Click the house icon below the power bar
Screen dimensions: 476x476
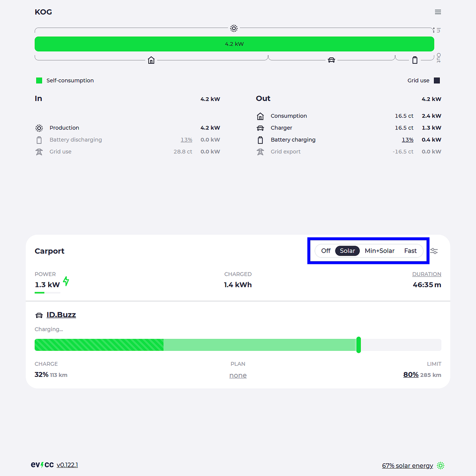(151, 60)
